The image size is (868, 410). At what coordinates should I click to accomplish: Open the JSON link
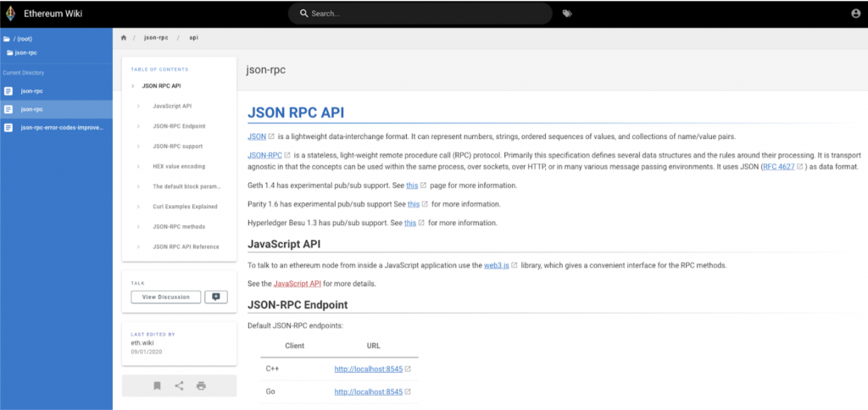257,136
